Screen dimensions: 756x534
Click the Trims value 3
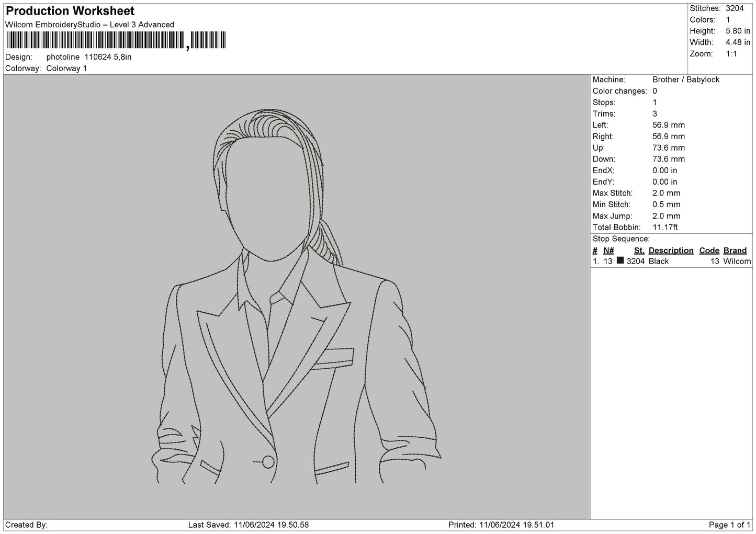pyautogui.click(x=655, y=114)
